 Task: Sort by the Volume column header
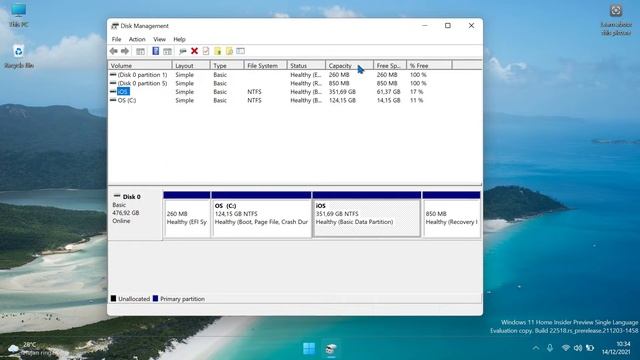pos(140,65)
